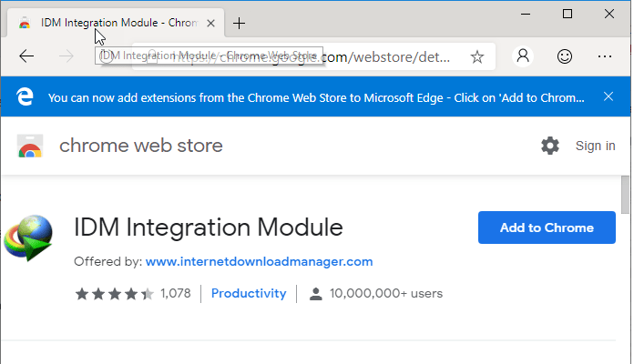Open the www.internetdownloadmanager.com link
Screen dimensions: 634x364
click(259, 261)
